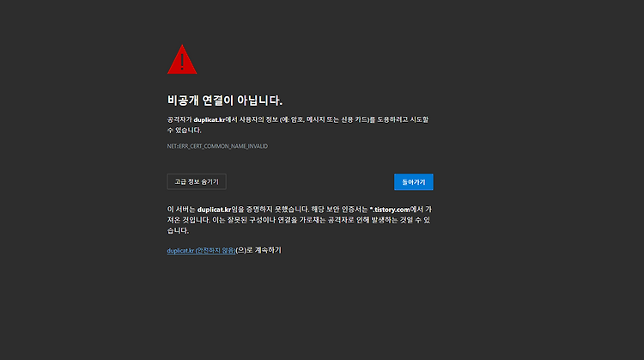Click the bold duplicat.kr in the server details

tap(214, 210)
